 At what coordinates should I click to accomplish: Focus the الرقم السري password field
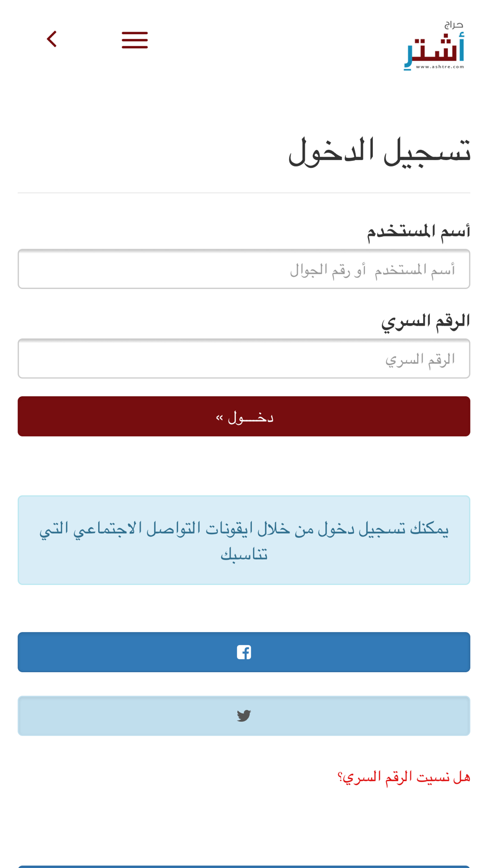pyautogui.click(x=244, y=358)
